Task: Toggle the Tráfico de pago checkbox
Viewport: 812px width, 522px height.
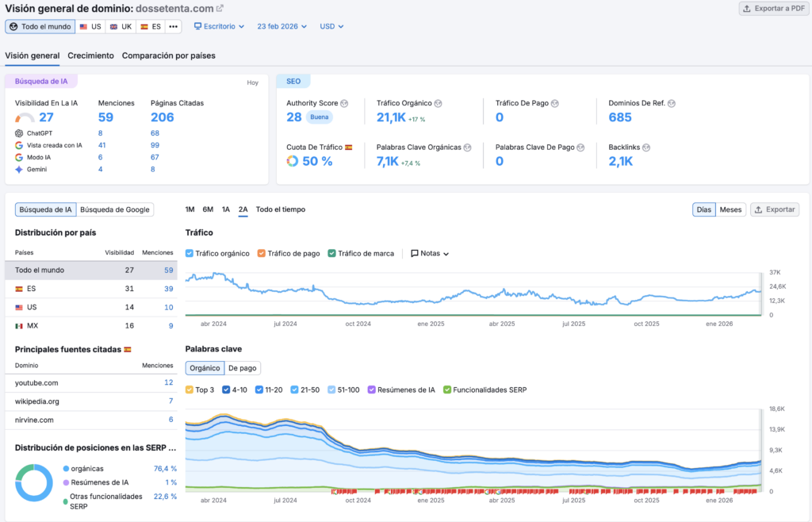Action: (262, 254)
